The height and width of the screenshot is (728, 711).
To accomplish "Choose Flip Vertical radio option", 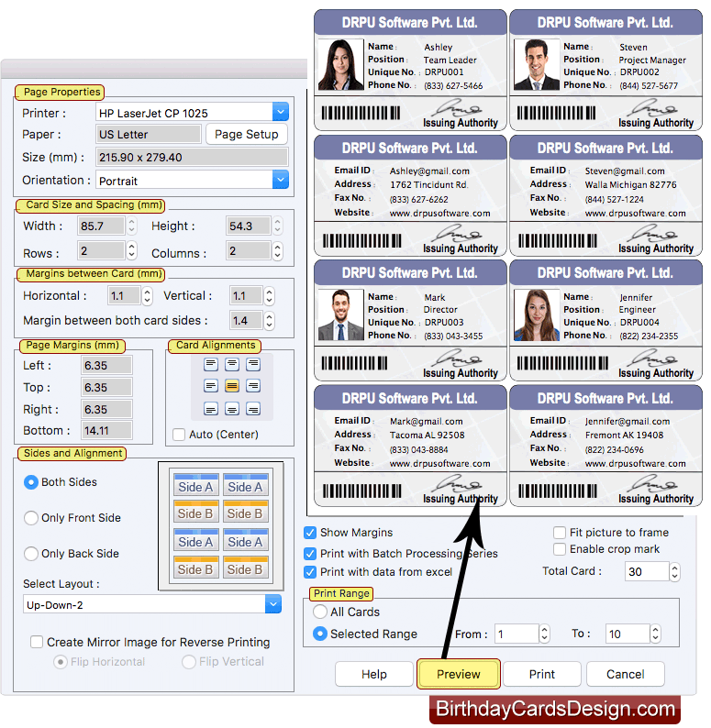I will (x=189, y=662).
